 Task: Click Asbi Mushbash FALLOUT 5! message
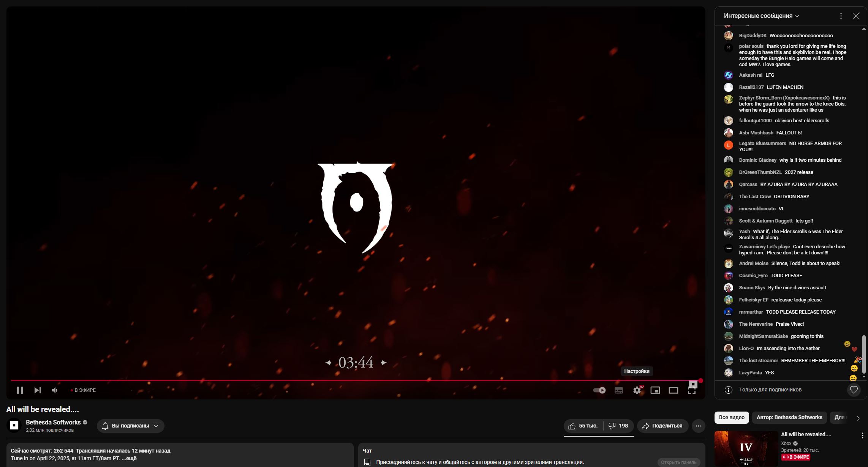[x=789, y=133]
